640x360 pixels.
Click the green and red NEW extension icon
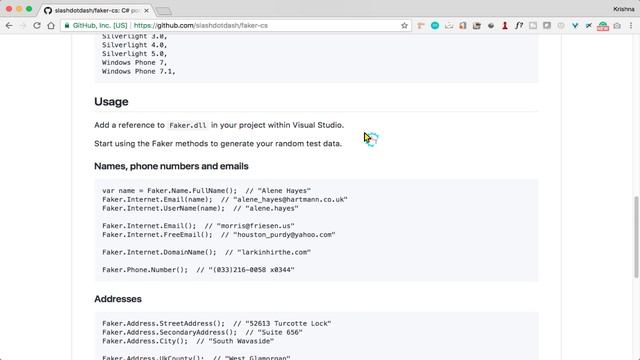click(x=603, y=26)
